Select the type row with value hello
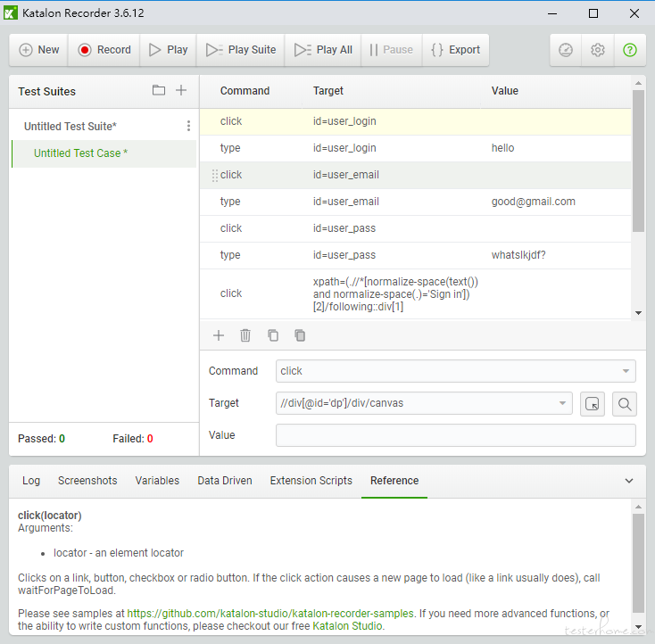This screenshot has width=655, height=644. click(416, 148)
